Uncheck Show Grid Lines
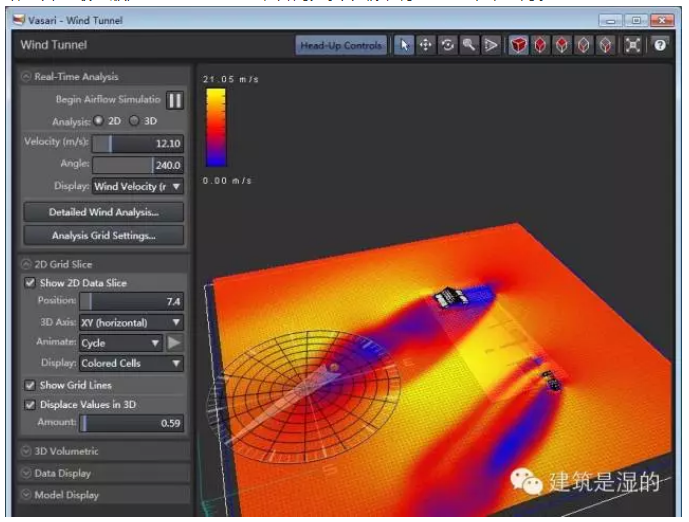This screenshot has height=522, width=689. 30,385
